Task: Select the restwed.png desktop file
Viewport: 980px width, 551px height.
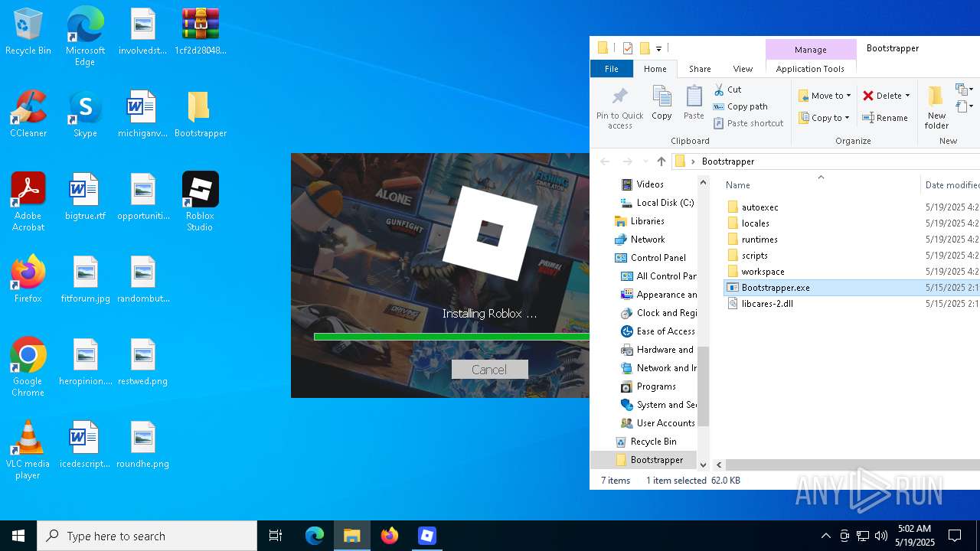Action: coord(142,362)
